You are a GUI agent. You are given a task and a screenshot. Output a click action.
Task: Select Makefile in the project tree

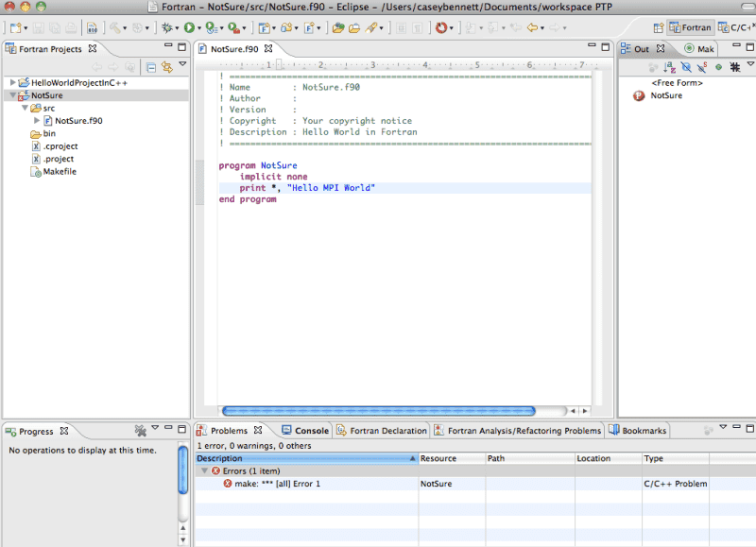60,172
